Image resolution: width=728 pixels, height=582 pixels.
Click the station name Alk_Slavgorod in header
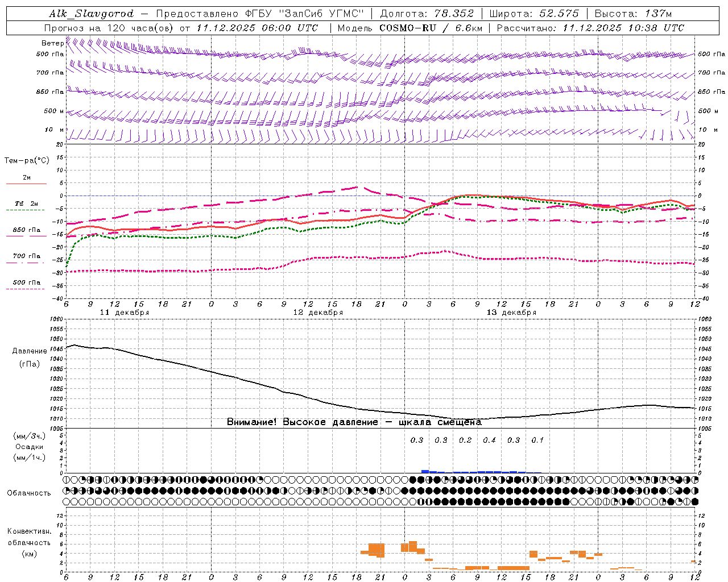click(91, 14)
